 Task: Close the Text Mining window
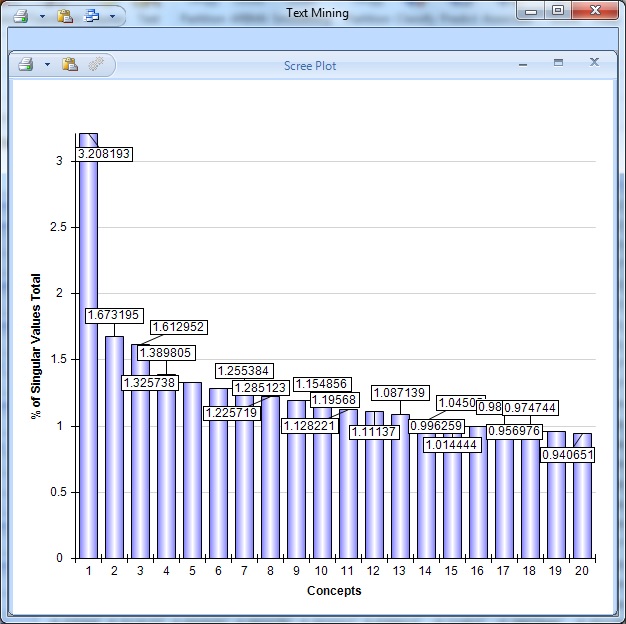pyautogui.click(x=595, y=10)
